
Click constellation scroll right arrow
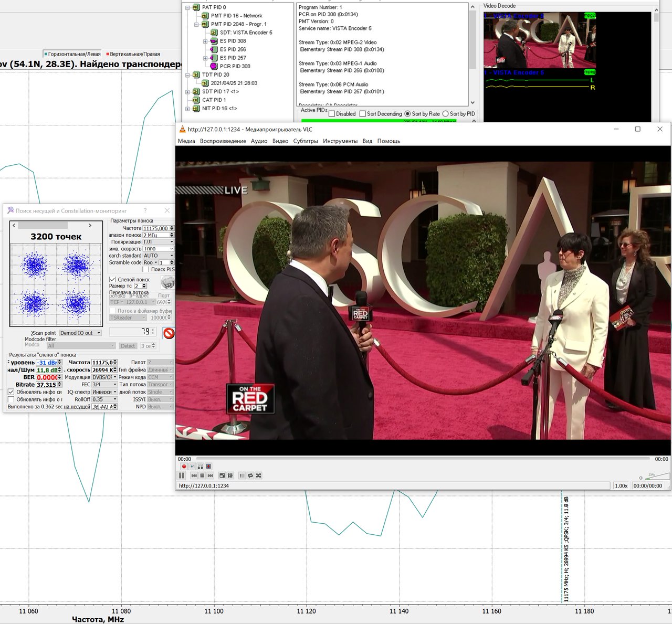[90, 225]
